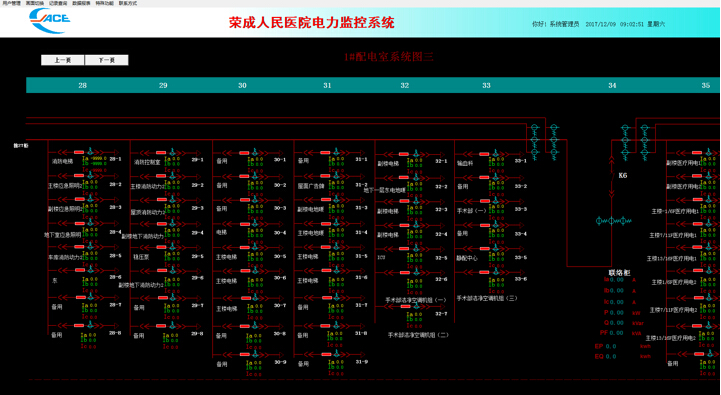Go to previous page with 上一页
This screenshot has width=721, height=395.
(x=63, y=60)
